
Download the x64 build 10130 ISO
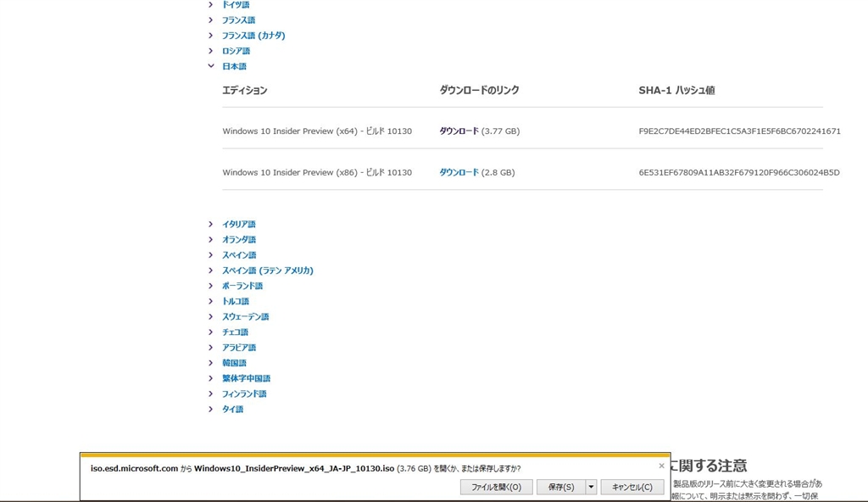point(459,131)
